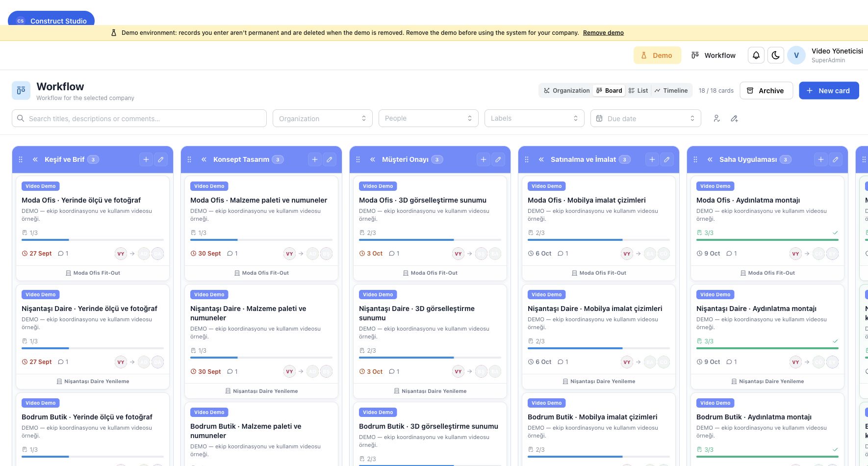Collapse the Keşif ve Brif column

tap(35, 159)
